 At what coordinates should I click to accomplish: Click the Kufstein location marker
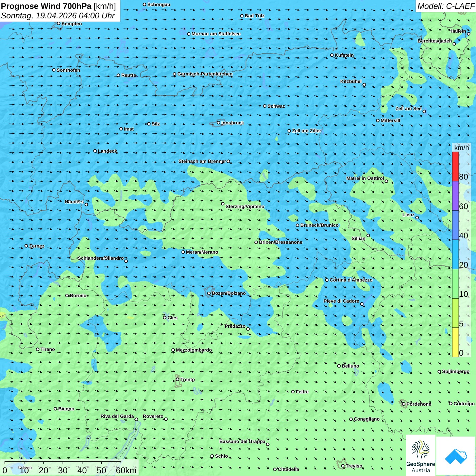pos(332,55)
